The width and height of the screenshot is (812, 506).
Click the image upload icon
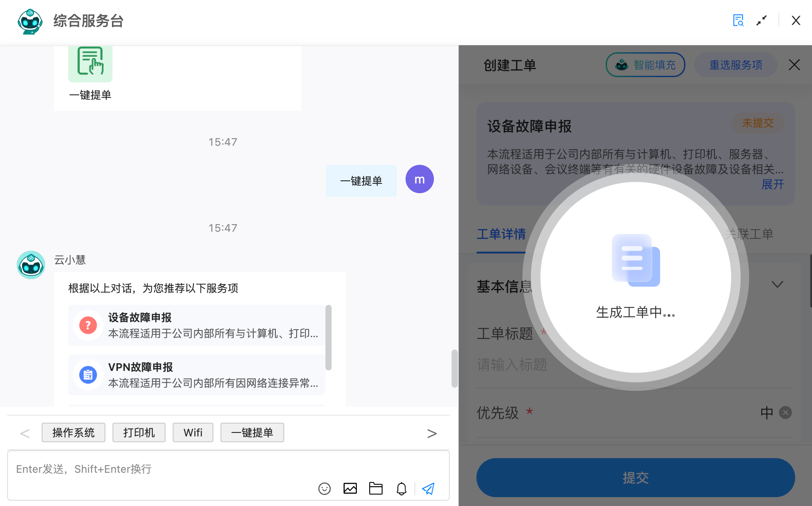pos(350,488)
